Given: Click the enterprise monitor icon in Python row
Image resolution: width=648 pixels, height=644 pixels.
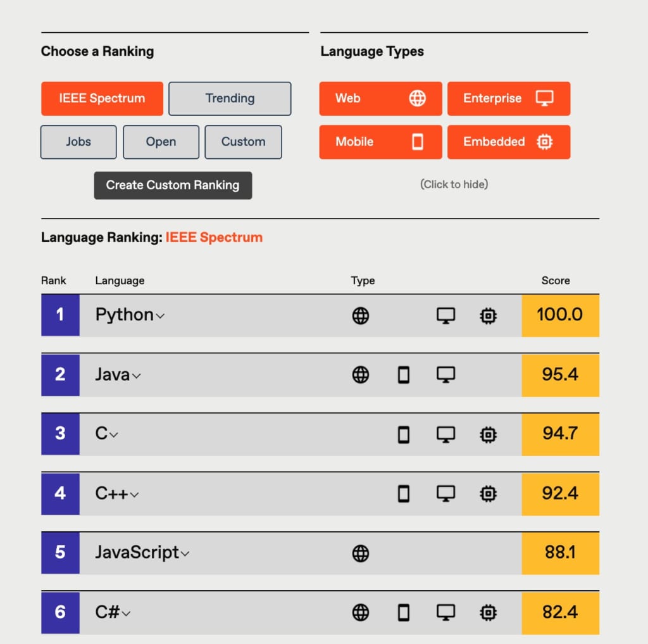Looking at the screenshot, I should (446, 316).
